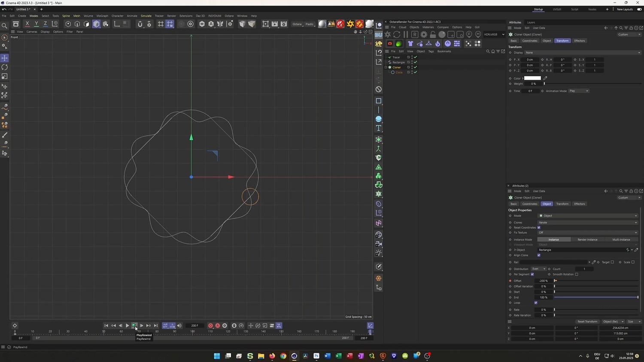Click the pick-object icon beside Rectangle field
This screenshot has height=362, width=644.
636,250
